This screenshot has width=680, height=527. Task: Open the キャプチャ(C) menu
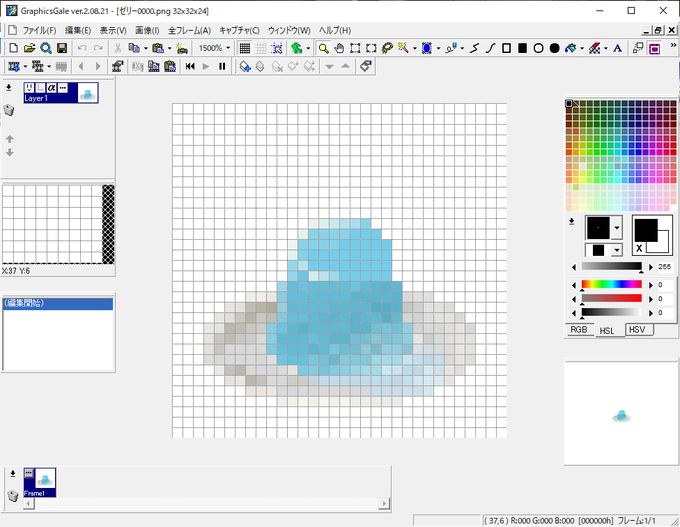click(239, 30)
